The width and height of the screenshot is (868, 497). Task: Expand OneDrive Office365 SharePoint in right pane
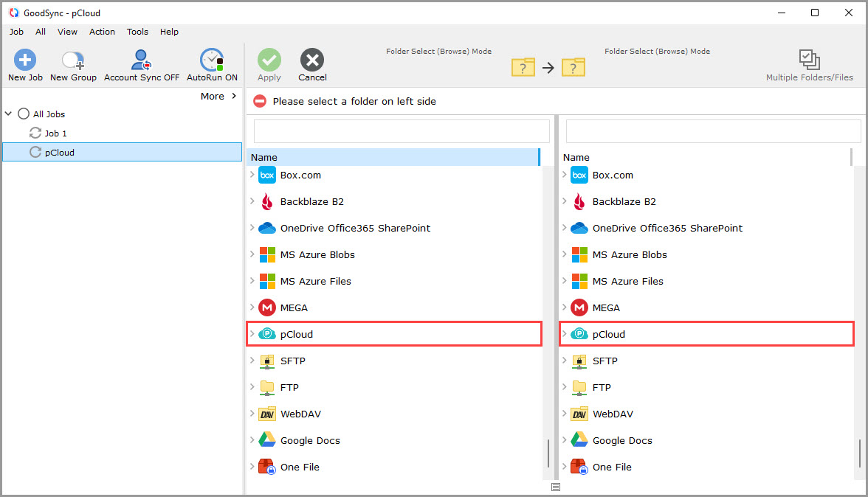(565, 228)
